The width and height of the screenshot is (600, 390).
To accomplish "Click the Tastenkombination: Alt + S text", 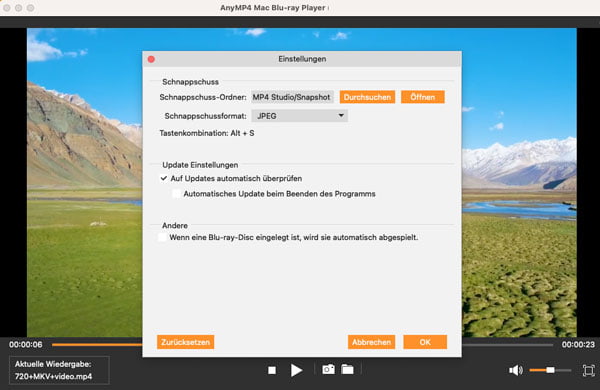I will pos(207,133).
